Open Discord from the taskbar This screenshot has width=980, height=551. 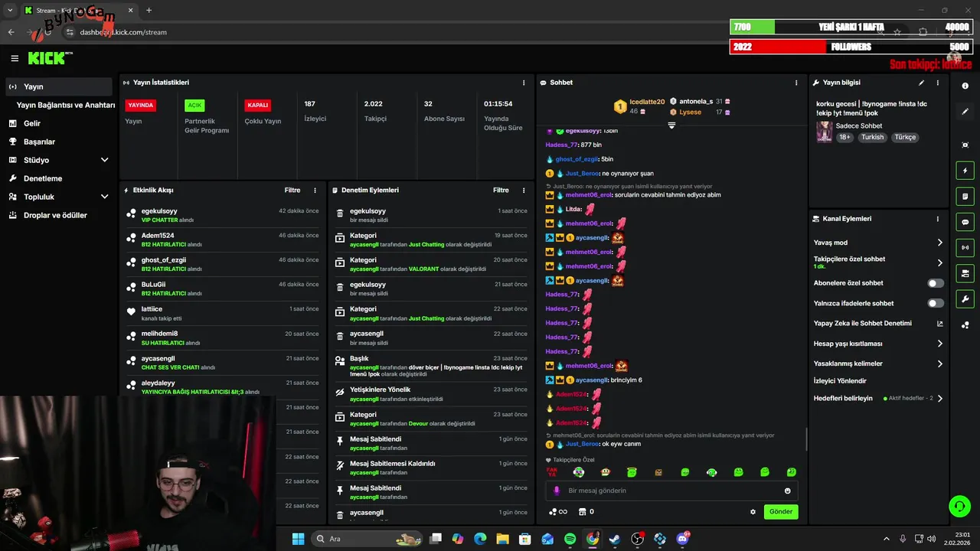click(x=682, y=539)
